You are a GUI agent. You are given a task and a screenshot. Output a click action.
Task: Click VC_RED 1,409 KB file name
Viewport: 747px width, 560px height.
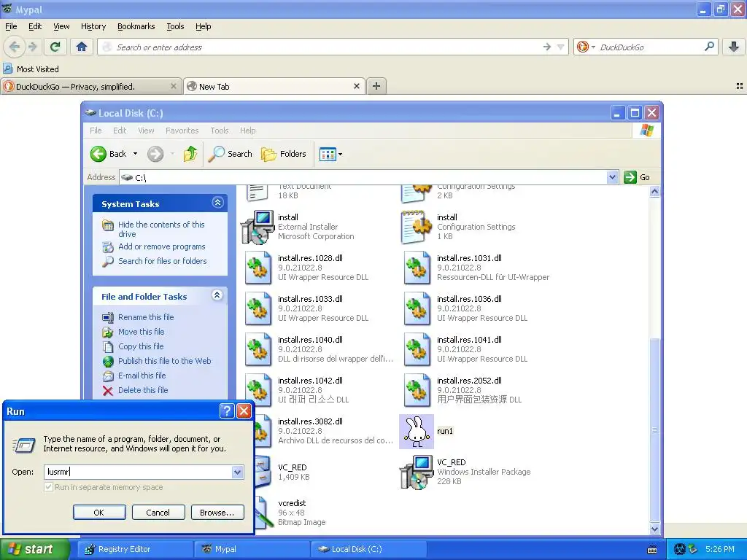click(292, 467)
